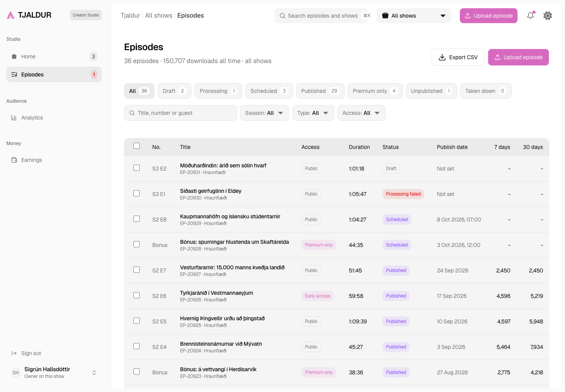This screenshot has width=565, height=392.
Task: Focus the Search episodes and shows field
Action: 321,16
